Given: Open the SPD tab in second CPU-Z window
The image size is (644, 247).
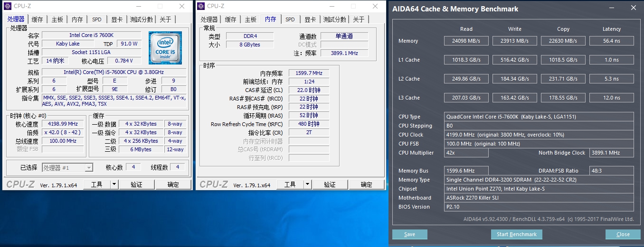Looking at the screenshot, I should pyautogui.click(x=290, y=19).
